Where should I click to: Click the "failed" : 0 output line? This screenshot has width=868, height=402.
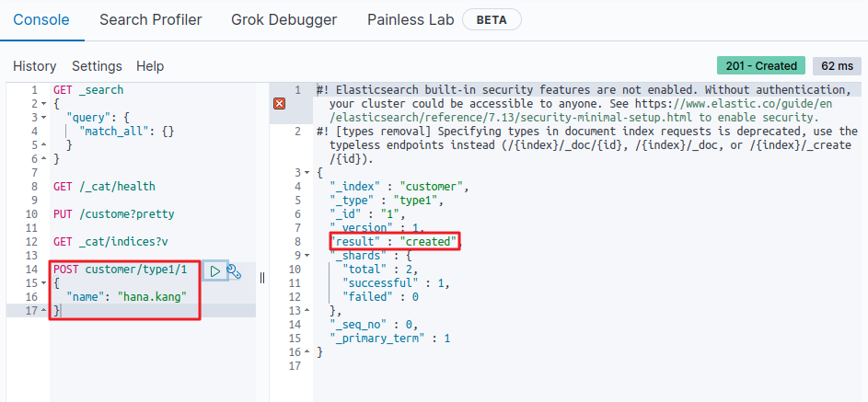(x=380, y=297)
